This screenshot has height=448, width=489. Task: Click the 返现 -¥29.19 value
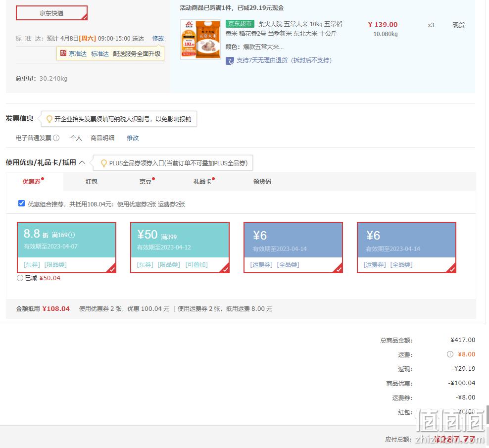tap(463, 368)
